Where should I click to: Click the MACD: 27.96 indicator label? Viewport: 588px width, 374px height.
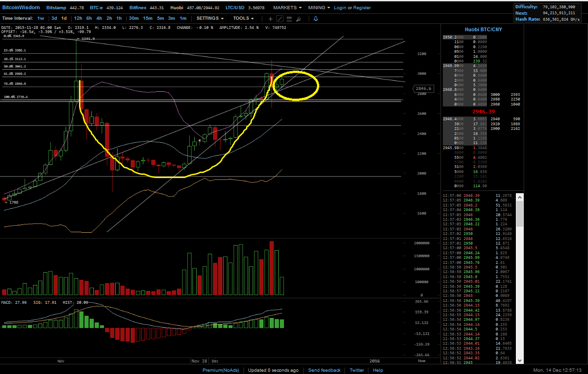14,302
